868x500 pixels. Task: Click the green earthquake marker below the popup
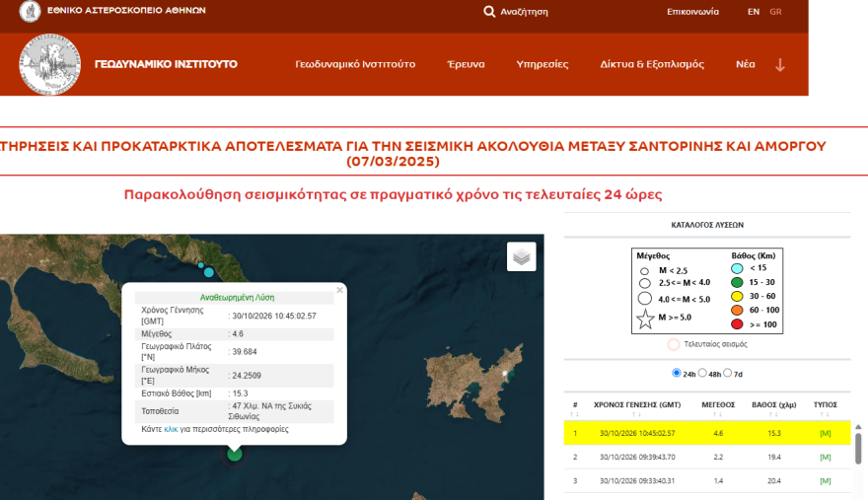[x=235, y=454]
